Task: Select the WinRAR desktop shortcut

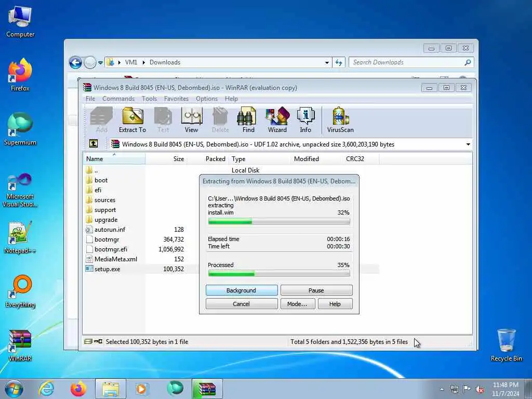Action: 20,345
